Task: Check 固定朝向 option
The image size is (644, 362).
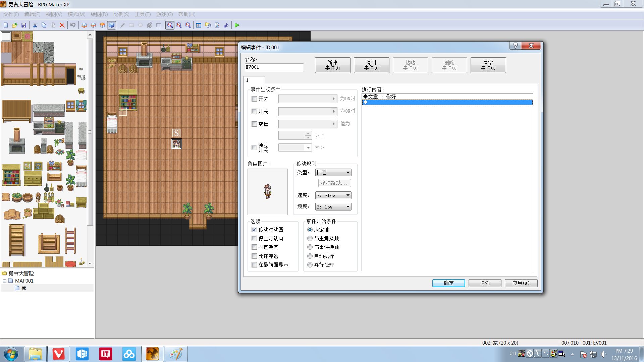Action: 254,247
